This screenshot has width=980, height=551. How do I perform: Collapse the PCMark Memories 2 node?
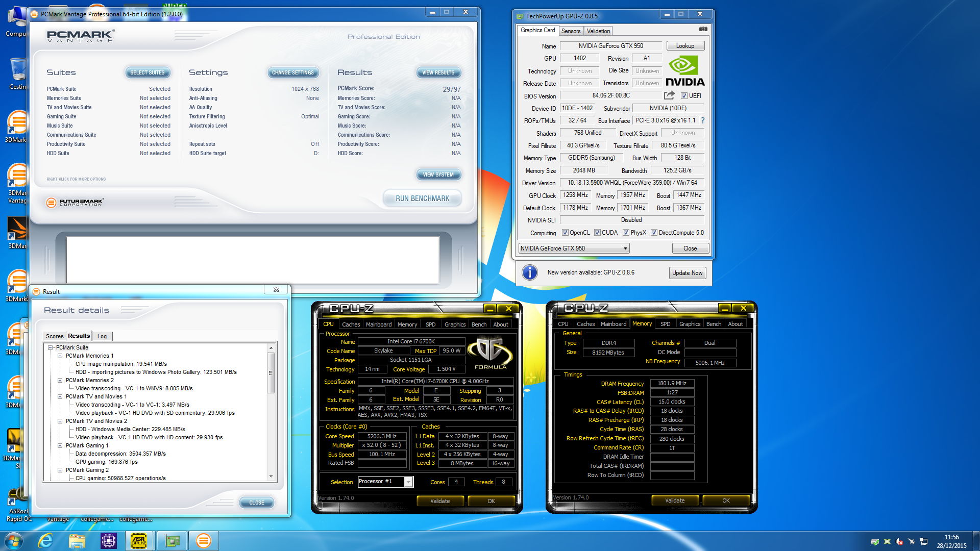coord(60,381)
